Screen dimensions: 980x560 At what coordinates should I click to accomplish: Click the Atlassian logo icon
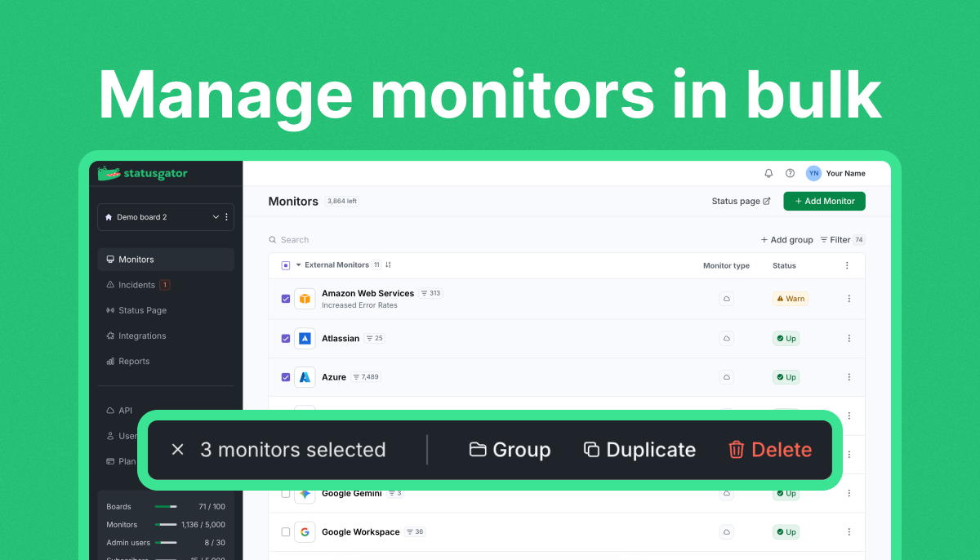(x=305, y=338)
